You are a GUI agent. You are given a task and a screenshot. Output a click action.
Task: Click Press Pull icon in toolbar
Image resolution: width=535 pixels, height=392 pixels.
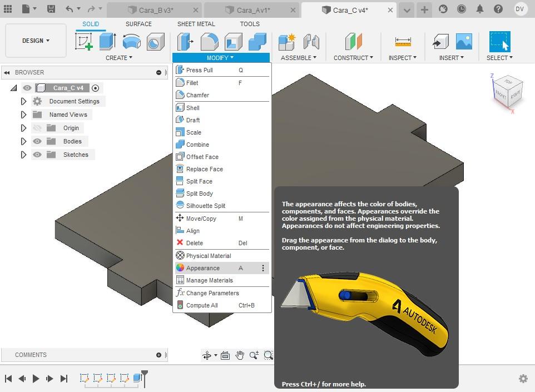point(185,42)
